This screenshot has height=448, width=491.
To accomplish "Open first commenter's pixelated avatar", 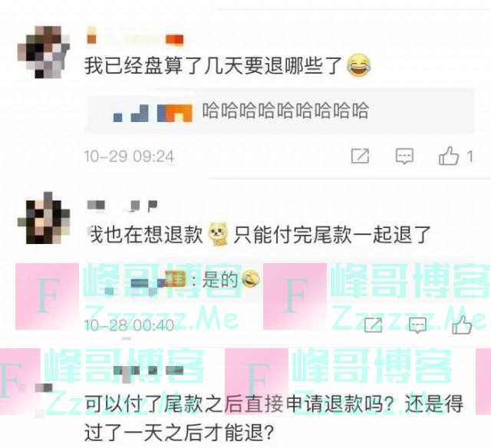I will [x=44, y=52].
